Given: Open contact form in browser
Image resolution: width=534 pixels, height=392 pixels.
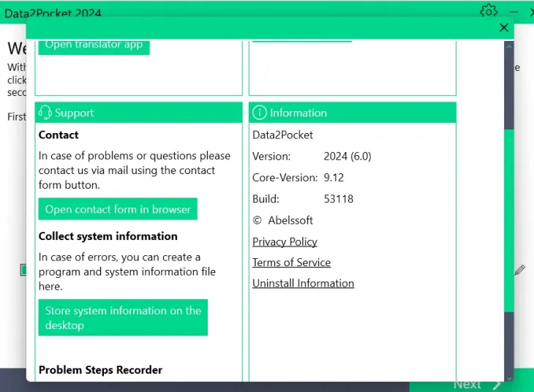Looking at the screenshot, I should pyautogui.click(x=118, y=209).
